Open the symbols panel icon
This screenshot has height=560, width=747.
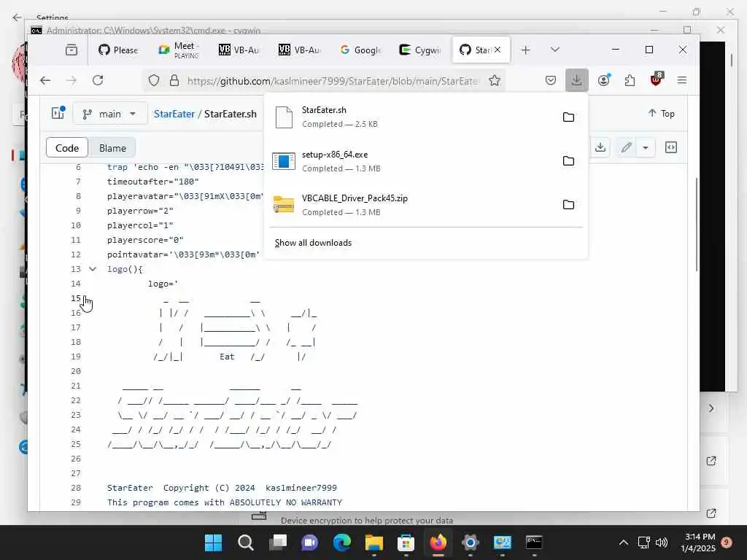click(671, 147)
